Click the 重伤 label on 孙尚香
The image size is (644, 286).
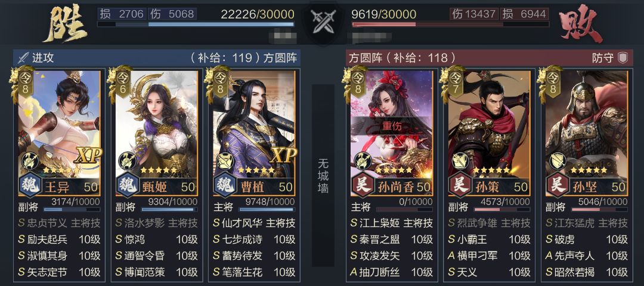coord(391,126)
